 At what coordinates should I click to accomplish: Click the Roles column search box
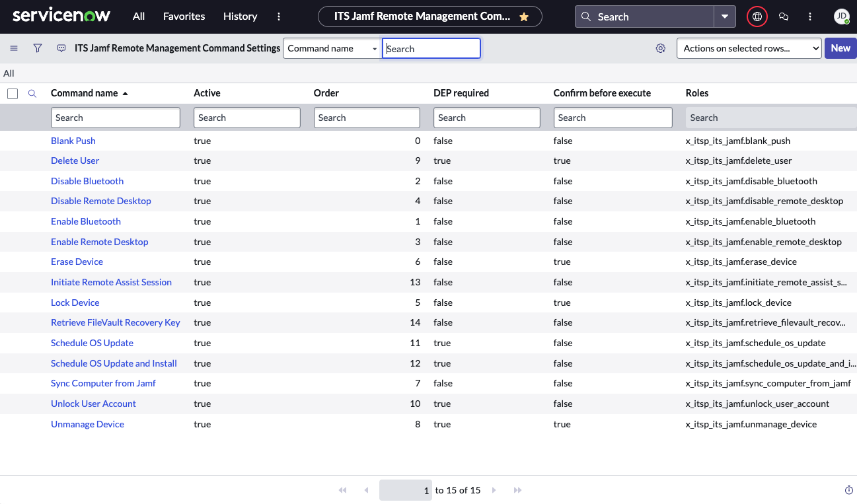(771, 118)
